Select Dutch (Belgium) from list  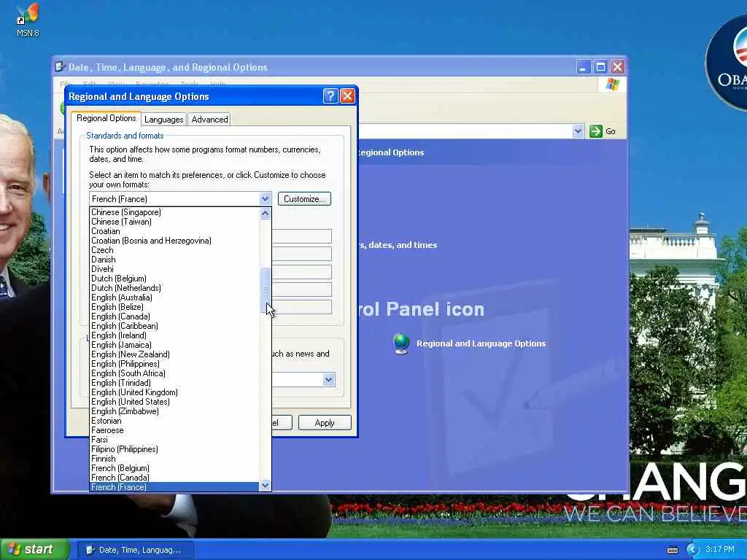(174, 279)
